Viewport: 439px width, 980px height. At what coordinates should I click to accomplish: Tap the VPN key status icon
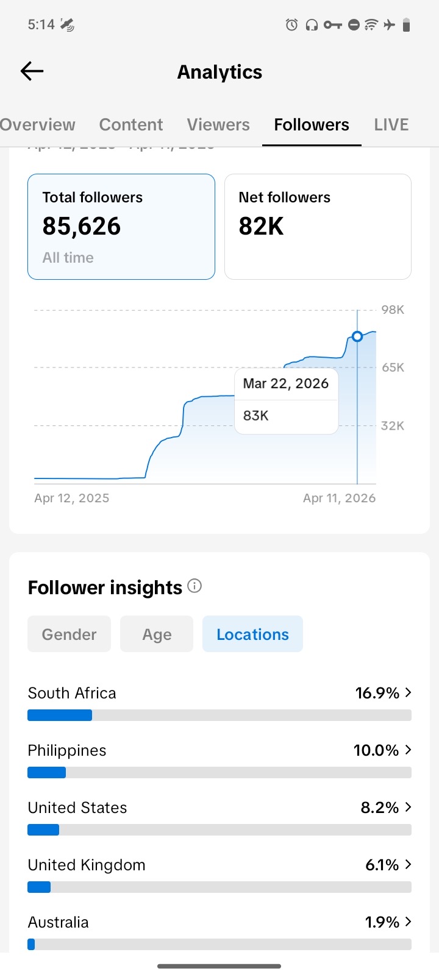(x=332, y=25)
